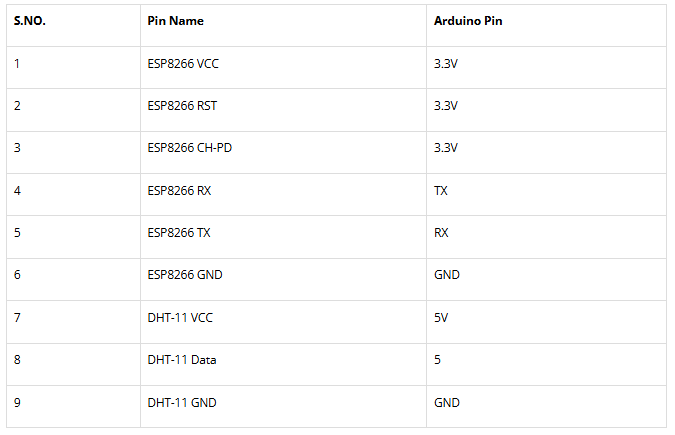The image size is (675, 435).
Task: Click GND value in the ESP8266 GND row
Action: coord(447,275)
